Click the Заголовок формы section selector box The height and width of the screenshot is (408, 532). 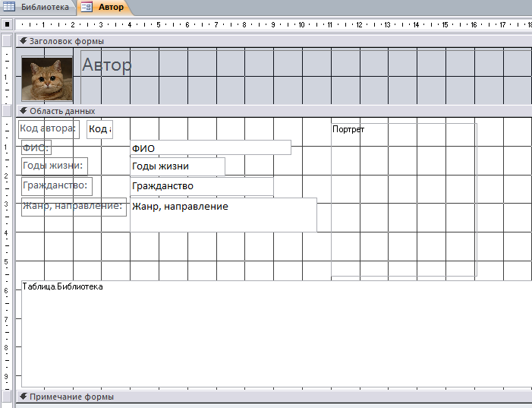pyautogui.click(x=7, y=41)
